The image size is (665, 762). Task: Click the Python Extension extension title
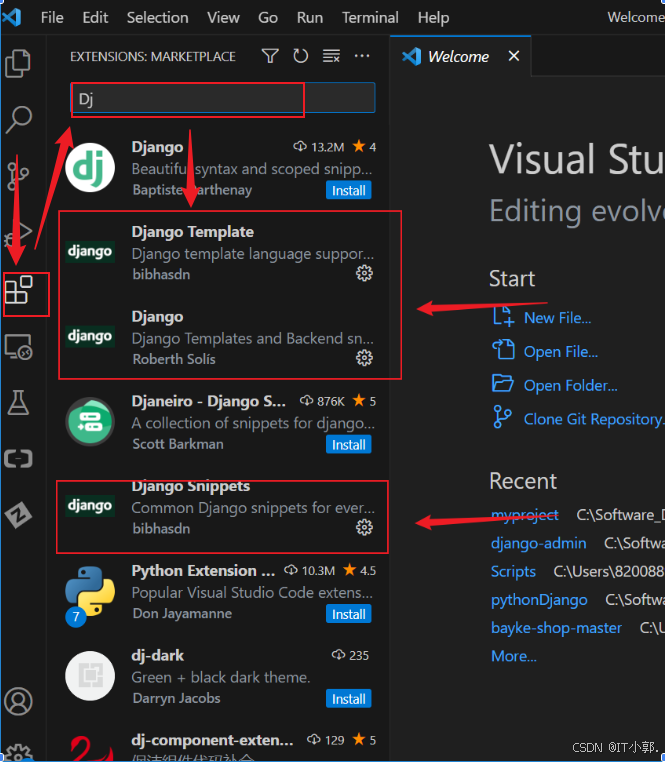(203, 571)
